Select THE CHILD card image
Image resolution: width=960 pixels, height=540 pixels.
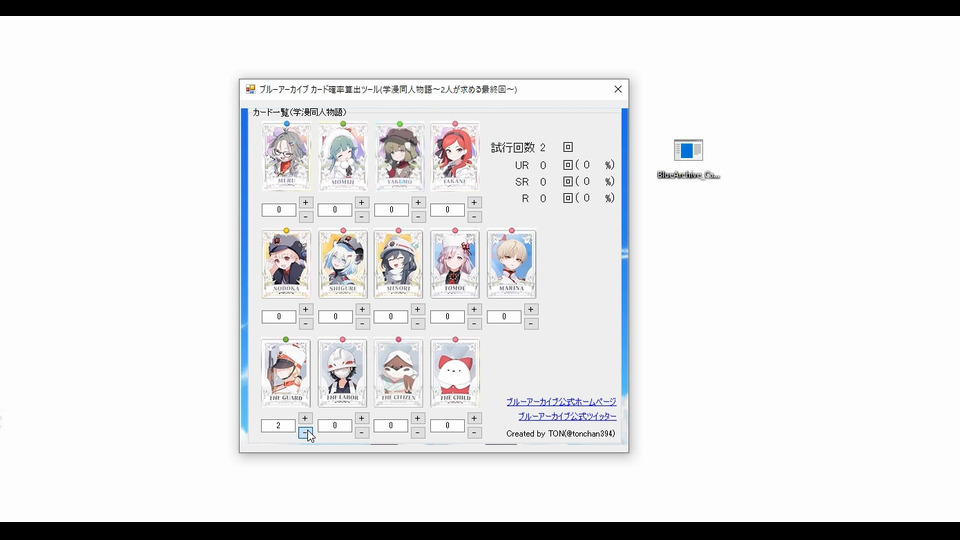(x=455, y=373)
